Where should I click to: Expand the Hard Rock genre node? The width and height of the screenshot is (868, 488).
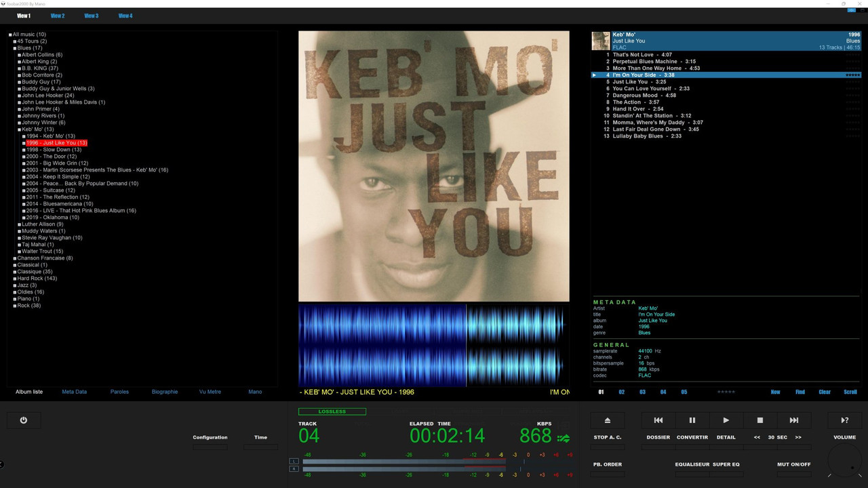pyautogui.click(x=15, y=279)
